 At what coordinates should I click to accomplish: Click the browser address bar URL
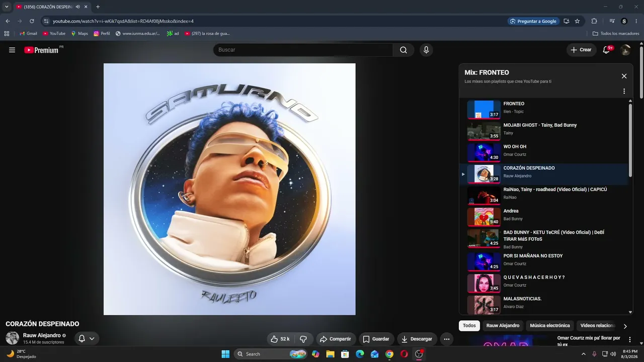(x=123, y=21)
